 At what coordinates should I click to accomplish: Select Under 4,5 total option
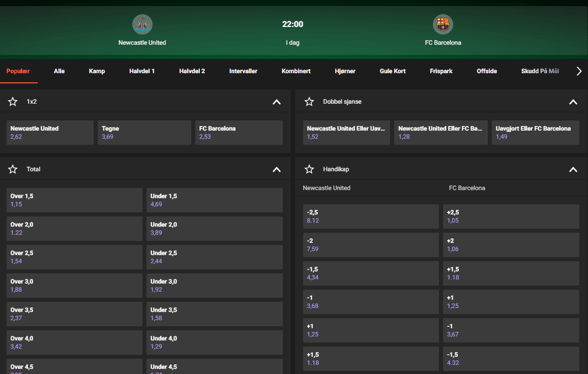(215, 366)
